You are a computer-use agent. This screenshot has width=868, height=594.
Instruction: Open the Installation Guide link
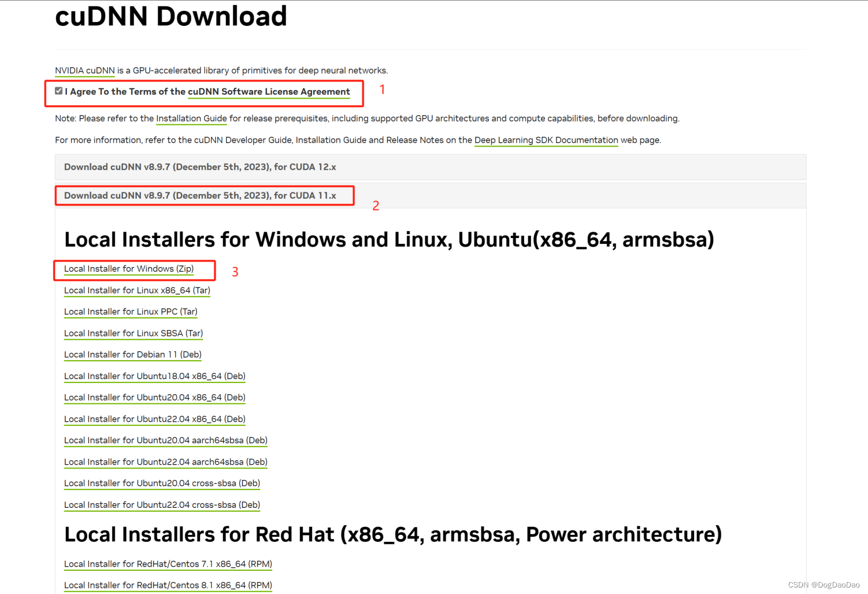point(191,118)
